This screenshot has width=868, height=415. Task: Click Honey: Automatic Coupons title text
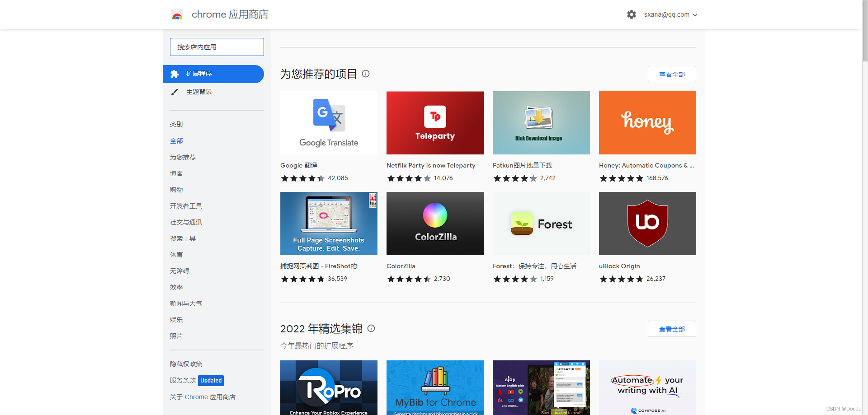pyautogui.click(x=646, y=165)
